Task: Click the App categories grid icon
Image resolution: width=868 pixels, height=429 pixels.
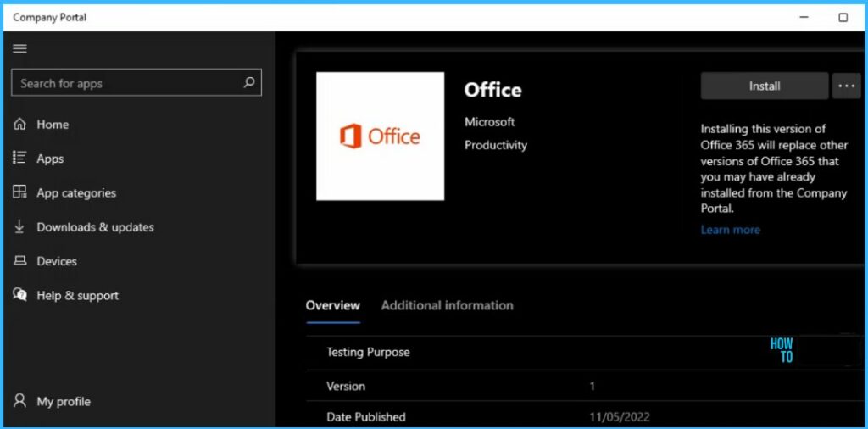Action: (19, 192)
